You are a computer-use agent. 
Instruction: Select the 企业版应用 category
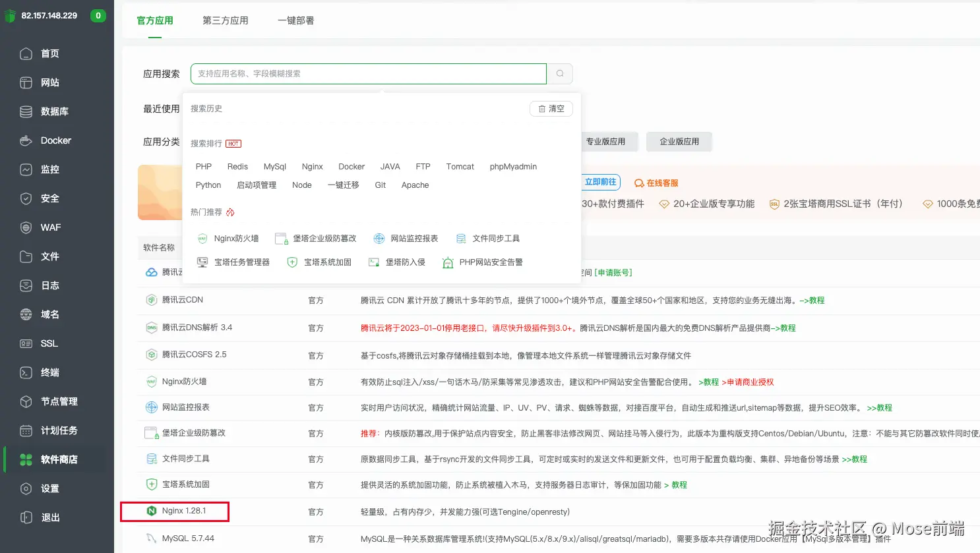[679, 142]
